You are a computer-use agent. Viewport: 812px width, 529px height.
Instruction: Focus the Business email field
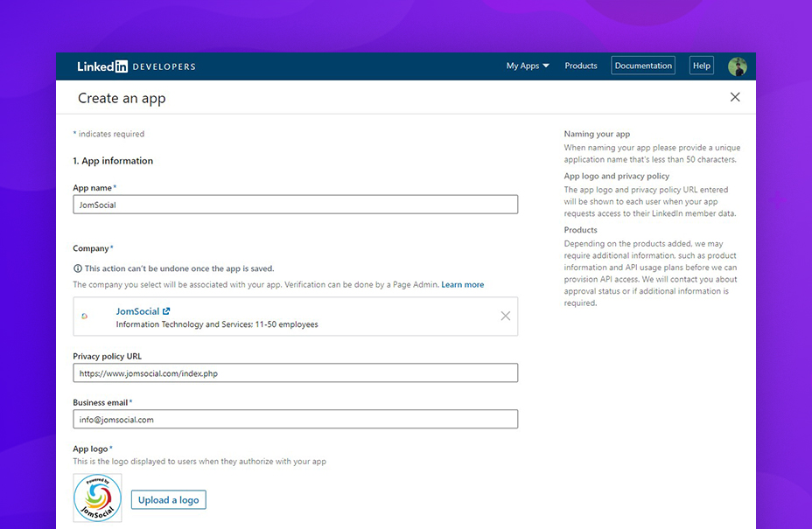[x=295, y=420]
